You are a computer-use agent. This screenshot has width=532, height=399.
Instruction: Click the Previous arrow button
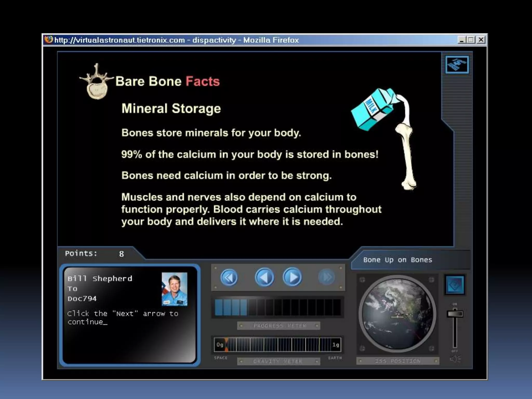264,277
